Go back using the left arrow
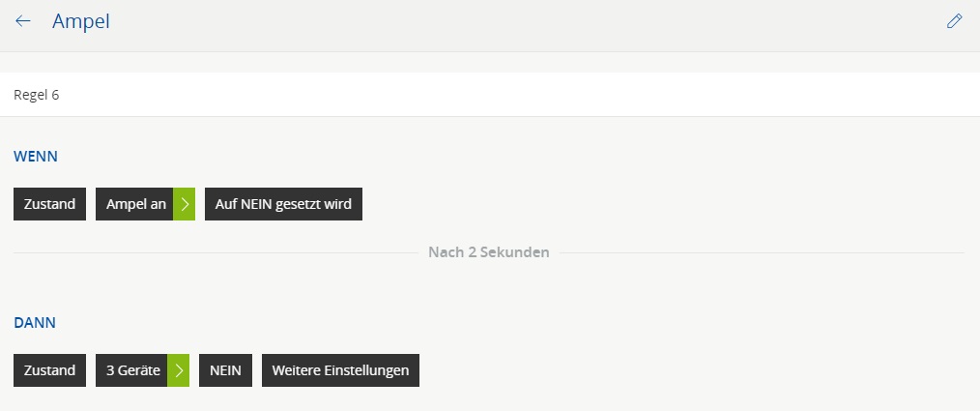 pyautogui.click(x=23, y=21)
